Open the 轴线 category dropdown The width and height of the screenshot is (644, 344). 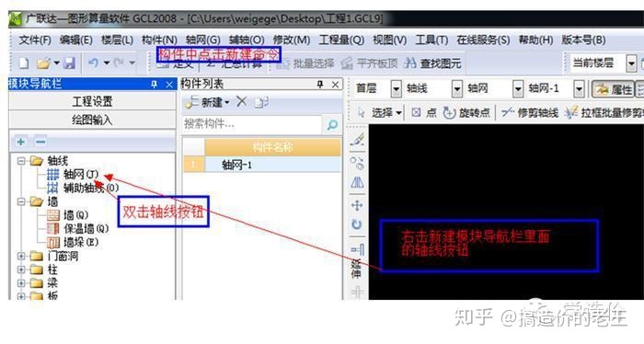click(x=456, y=89)
